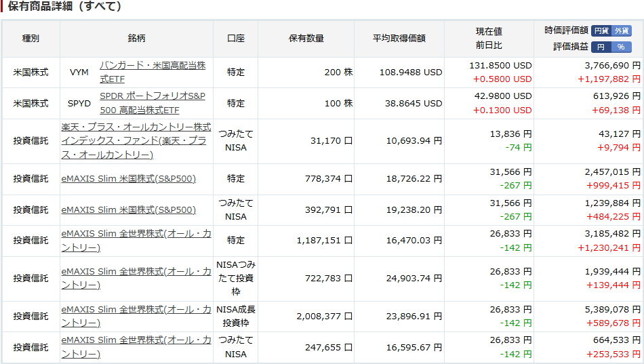This screenshot has height=364, width=644.
Task: Click profit +253,533 円
Action: click(613, 355)
